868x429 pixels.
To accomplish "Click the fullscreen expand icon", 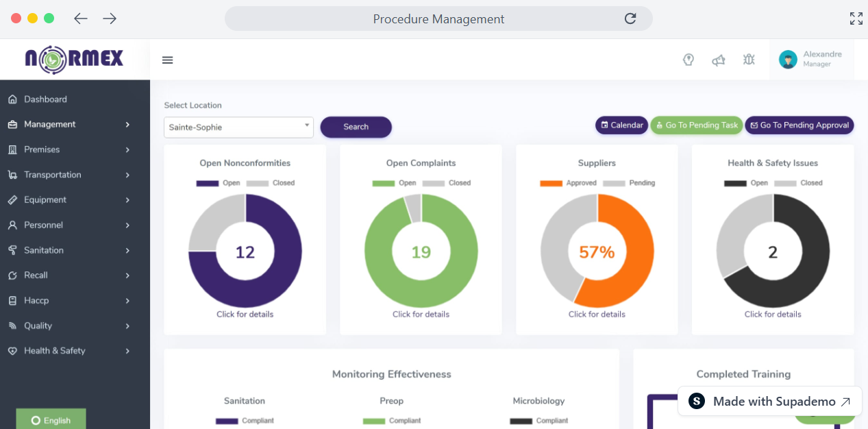I will 856,19.
